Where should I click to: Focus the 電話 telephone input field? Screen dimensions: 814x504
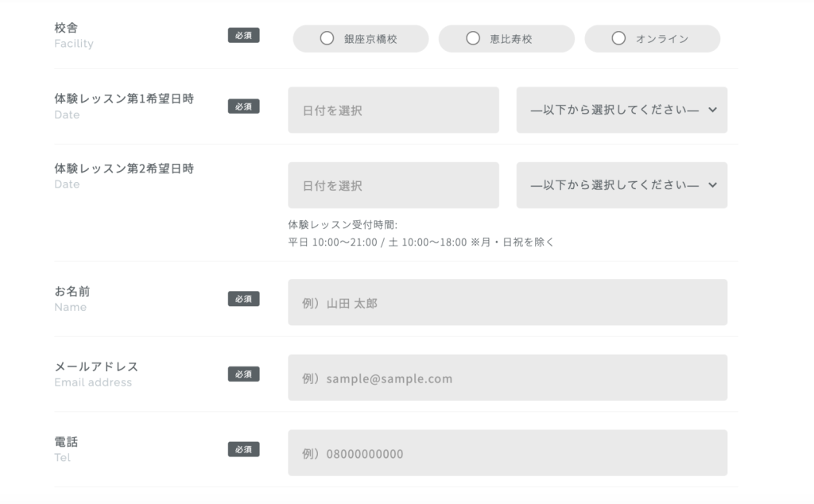pyautogui.click(x=507, y=453)
